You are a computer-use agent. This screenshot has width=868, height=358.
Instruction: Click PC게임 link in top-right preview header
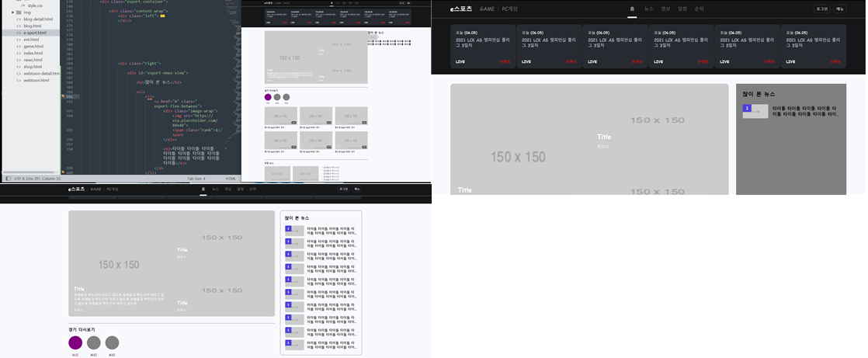(x=509, y=9)
